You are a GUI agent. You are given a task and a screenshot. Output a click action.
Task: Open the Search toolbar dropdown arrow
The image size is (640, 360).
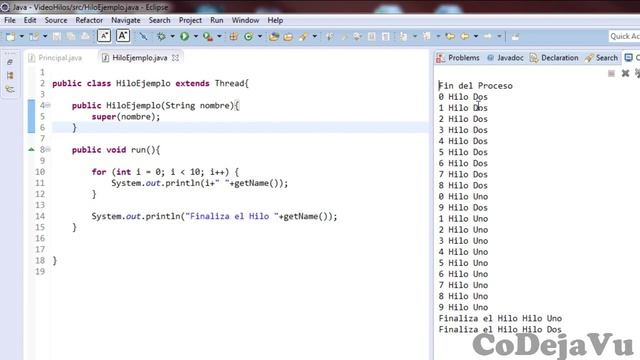point(314,37)
